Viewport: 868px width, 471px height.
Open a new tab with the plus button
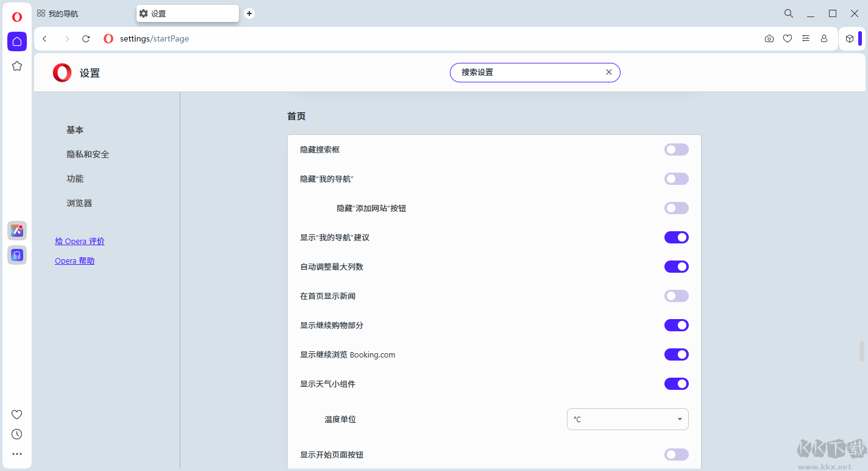249,13
